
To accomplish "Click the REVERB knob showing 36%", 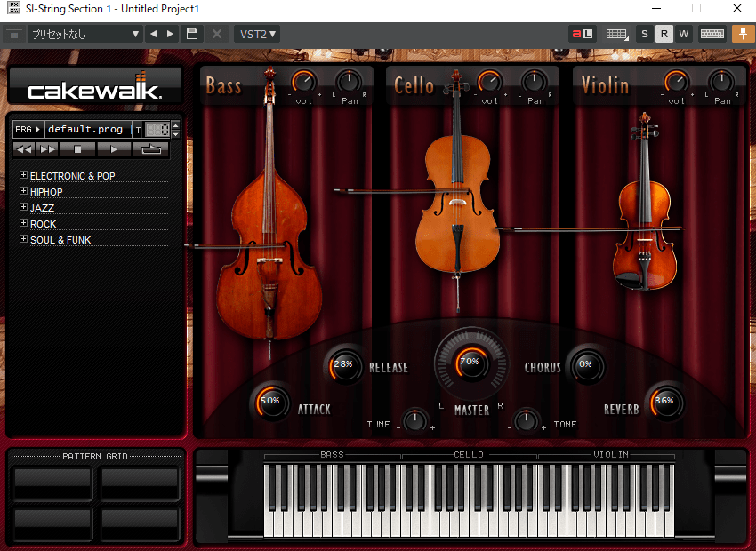I will (665, 402).
